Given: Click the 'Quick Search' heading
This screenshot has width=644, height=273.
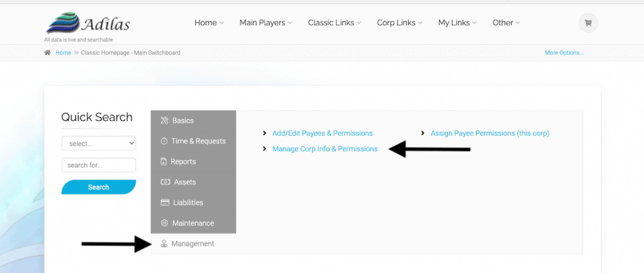Looking at the screenshot, I should (97, 118).
